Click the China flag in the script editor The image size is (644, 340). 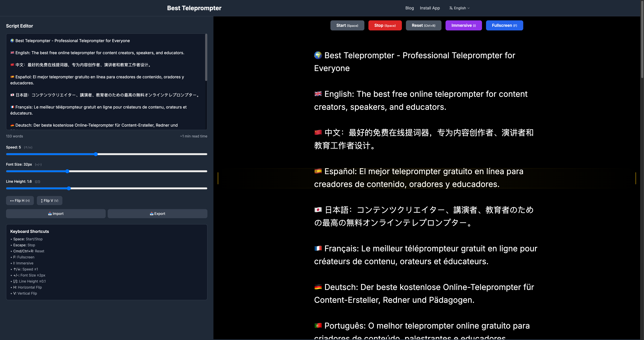coord(12,65)
